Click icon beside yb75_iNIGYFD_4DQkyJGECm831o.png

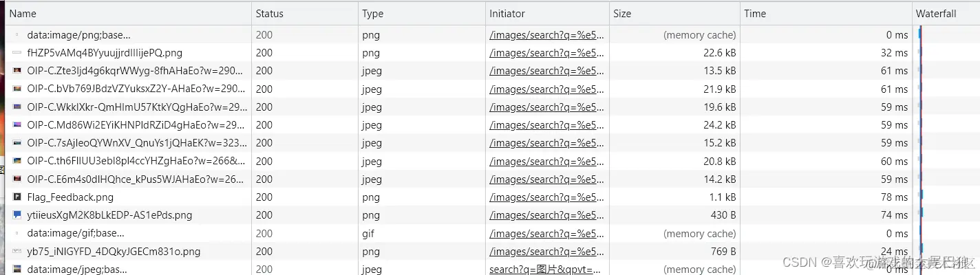tap(17, 252)
